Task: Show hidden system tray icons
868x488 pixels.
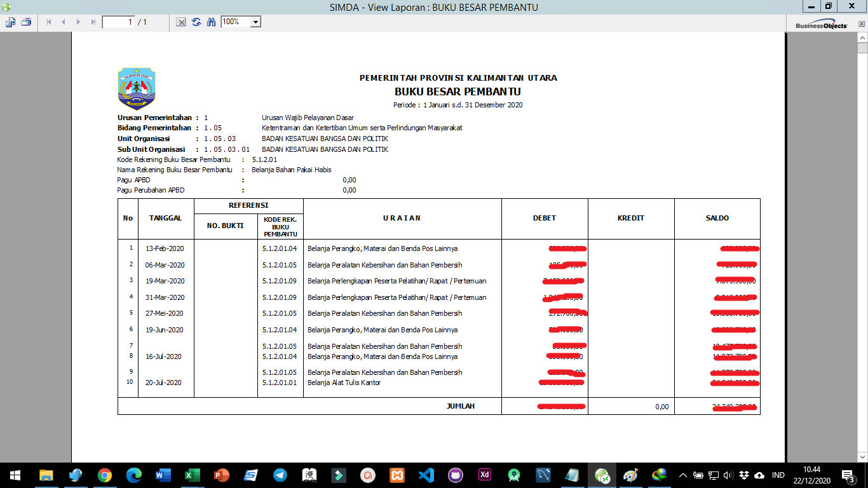Action: tap(683, 475)
